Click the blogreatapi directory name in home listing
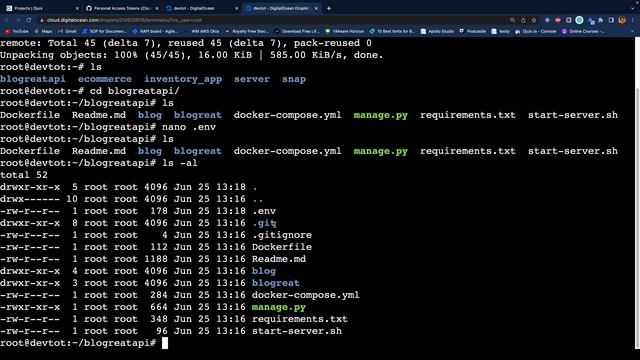640x360 pixels. tap(33, 79)
